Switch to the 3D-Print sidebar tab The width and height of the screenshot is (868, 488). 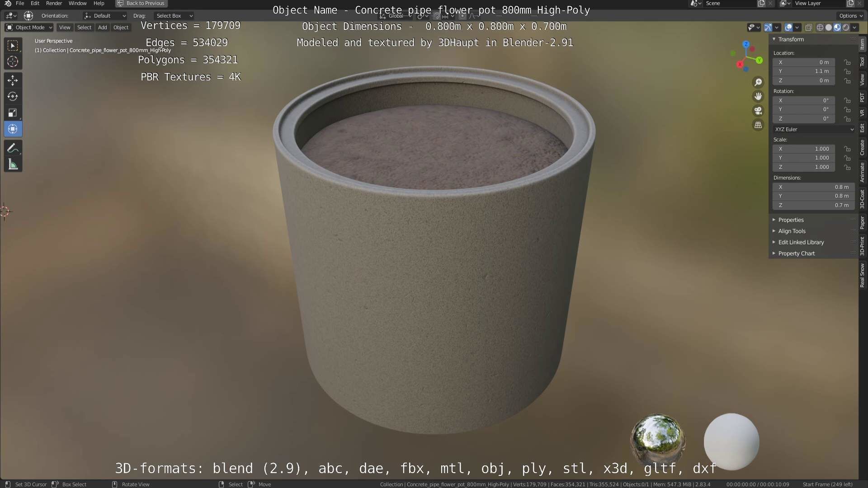pyautogui.click(x=863, y=246)
